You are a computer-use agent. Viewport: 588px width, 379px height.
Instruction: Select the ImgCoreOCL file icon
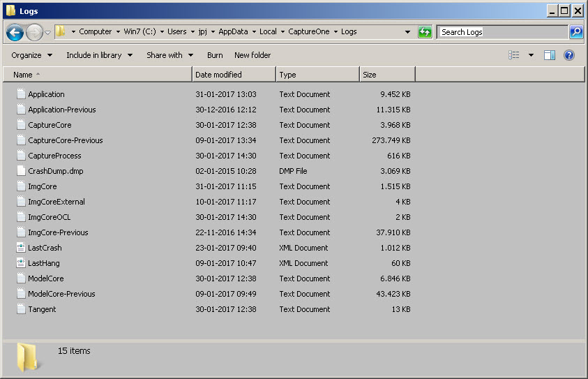tap(21, 217)
